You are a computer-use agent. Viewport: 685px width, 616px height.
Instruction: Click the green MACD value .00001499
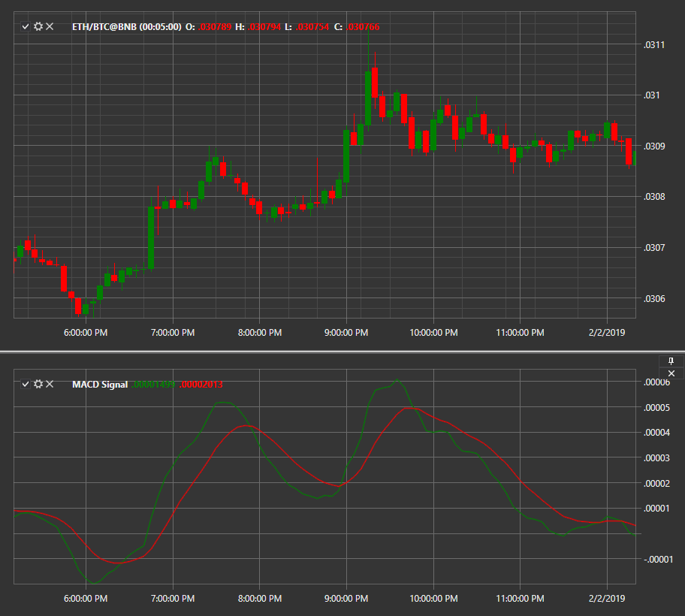coord(153,385)
